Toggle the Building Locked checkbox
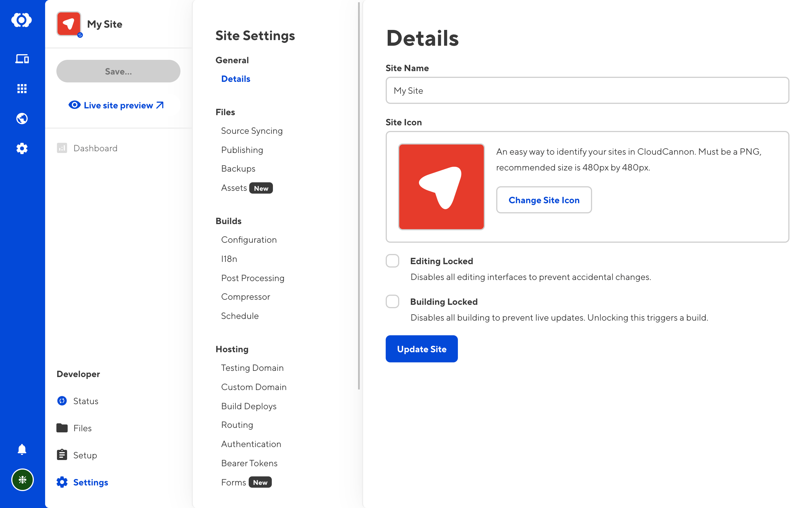The height and width of the screenshot is (508, 812). (x=392, y=301)
